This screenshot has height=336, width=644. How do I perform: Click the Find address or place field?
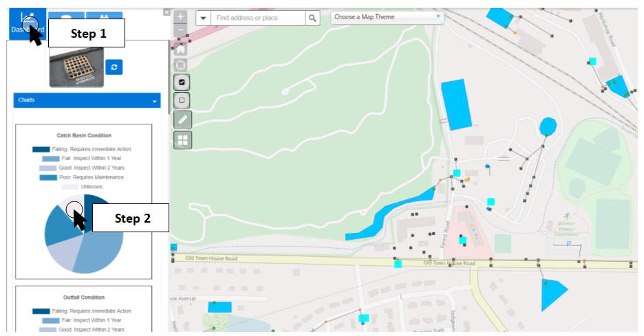[x=257, y=18]
